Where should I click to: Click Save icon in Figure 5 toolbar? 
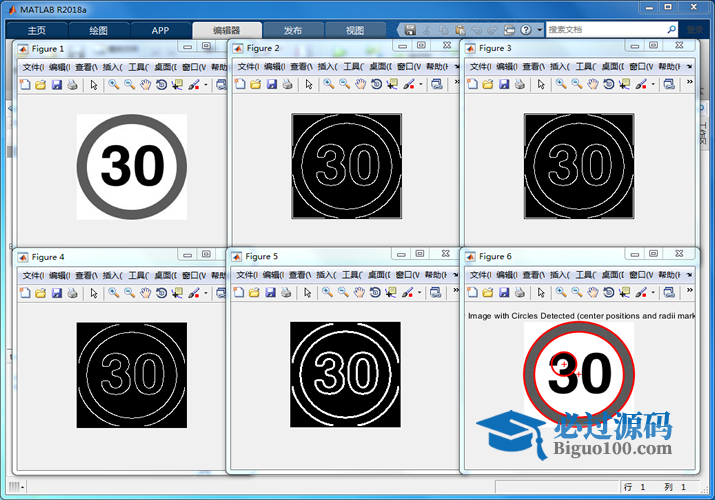[271, 292]
